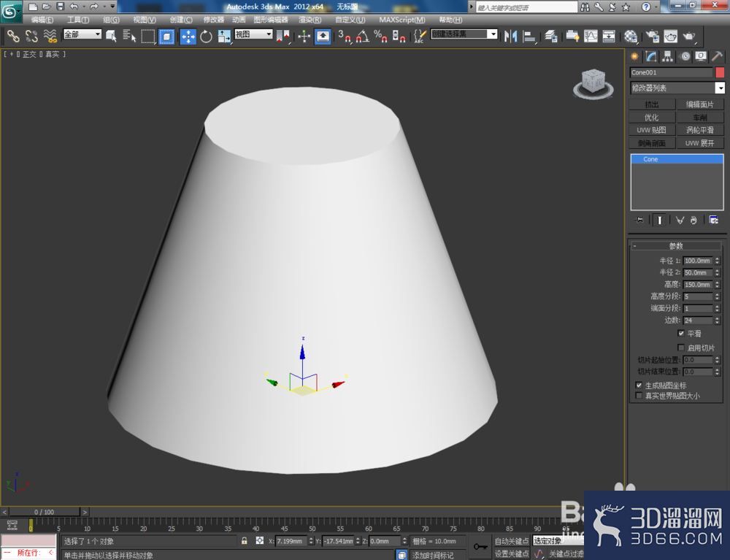This screenshot has height=560, width=730.
Task: Click the Cone001 object color swatch
Action: pos(720,72)
